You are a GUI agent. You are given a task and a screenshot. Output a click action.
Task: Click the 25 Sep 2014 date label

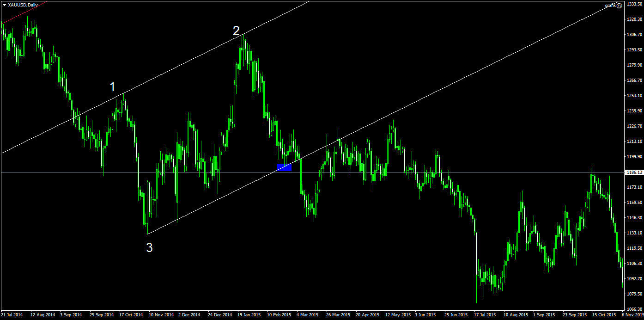[101, 315]
